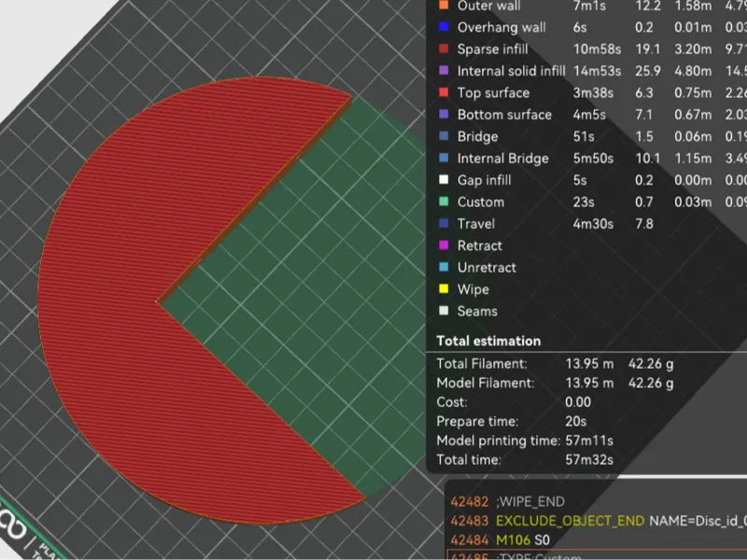
Task: Toggle Bottom surface swatch
Action: point(444,114)
